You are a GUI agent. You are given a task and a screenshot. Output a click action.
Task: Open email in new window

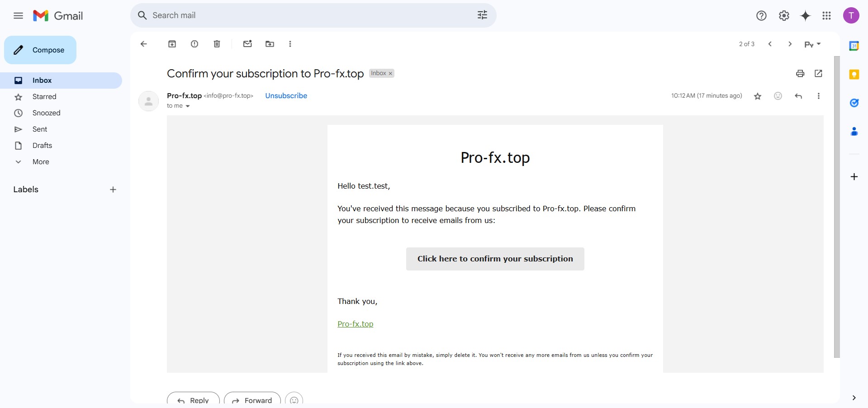tap(819, 73)
